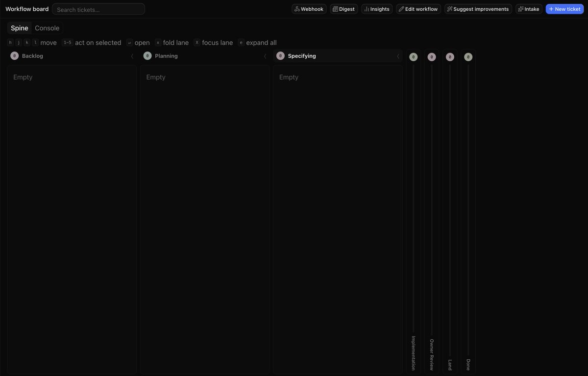Open Insights chart button
The image size is (588, 376).
[377, 9]
